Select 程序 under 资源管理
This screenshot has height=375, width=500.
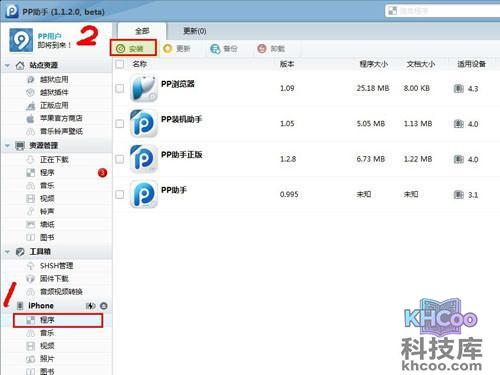tap(47, 173)
